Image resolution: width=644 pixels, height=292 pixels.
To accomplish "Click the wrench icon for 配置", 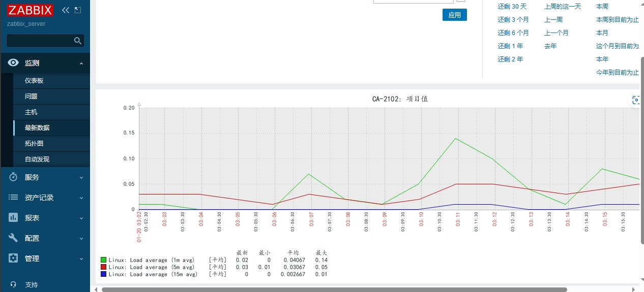I will [14, 238].
